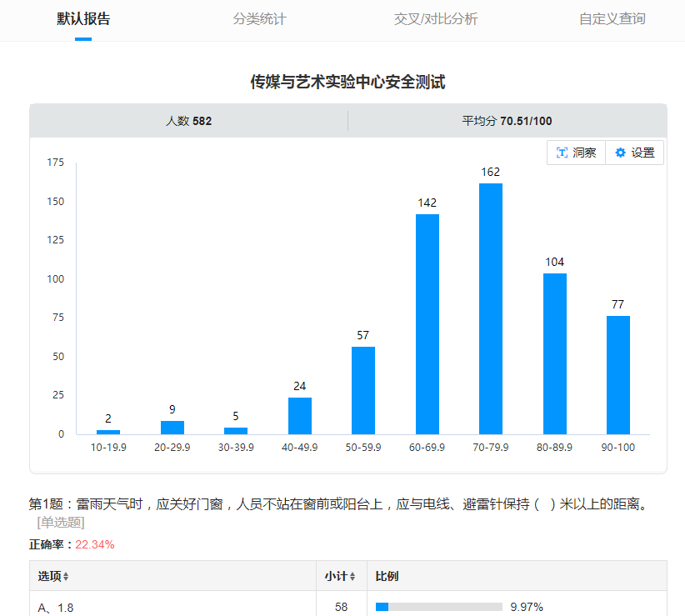
Task: Click the 洞察 insight icon
Action: coord(562,153)
